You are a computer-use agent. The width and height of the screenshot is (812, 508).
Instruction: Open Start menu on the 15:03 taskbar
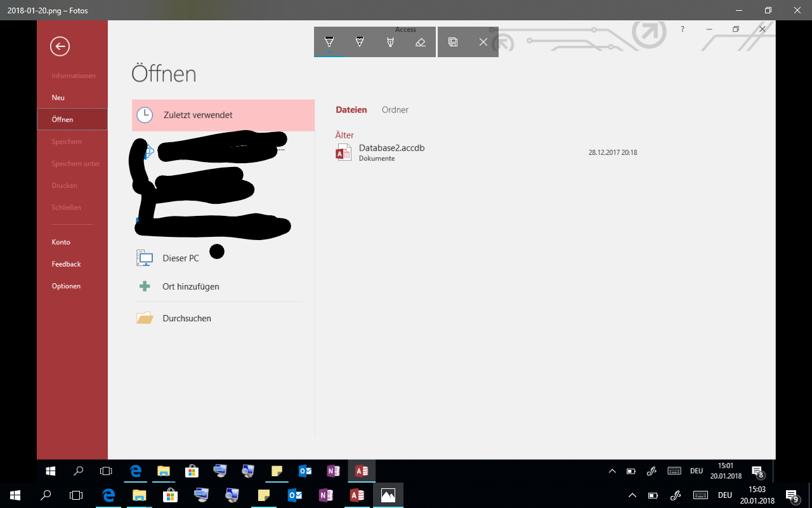click(15, 495)
